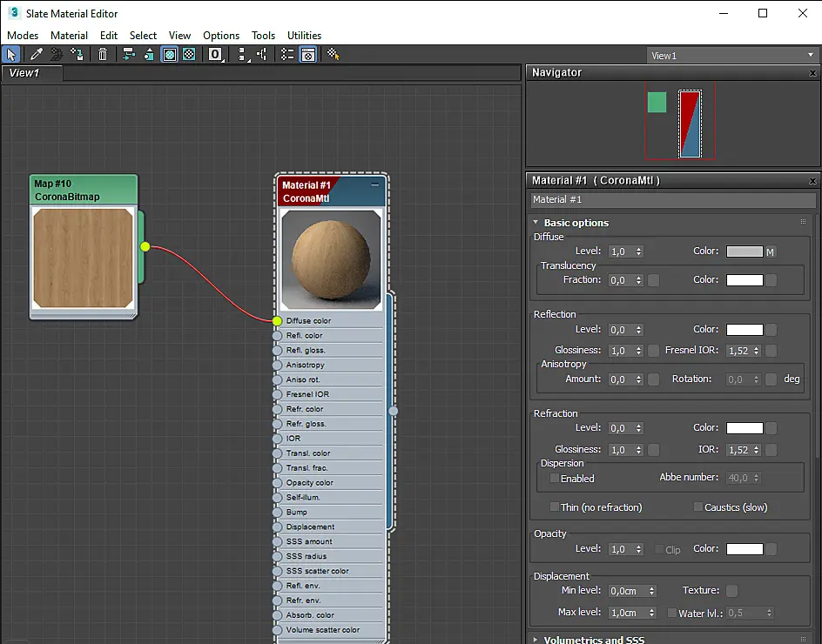The image size is (822, 644).
Task: Toggle Show Background in Preview icon
Action: point(189,54)
